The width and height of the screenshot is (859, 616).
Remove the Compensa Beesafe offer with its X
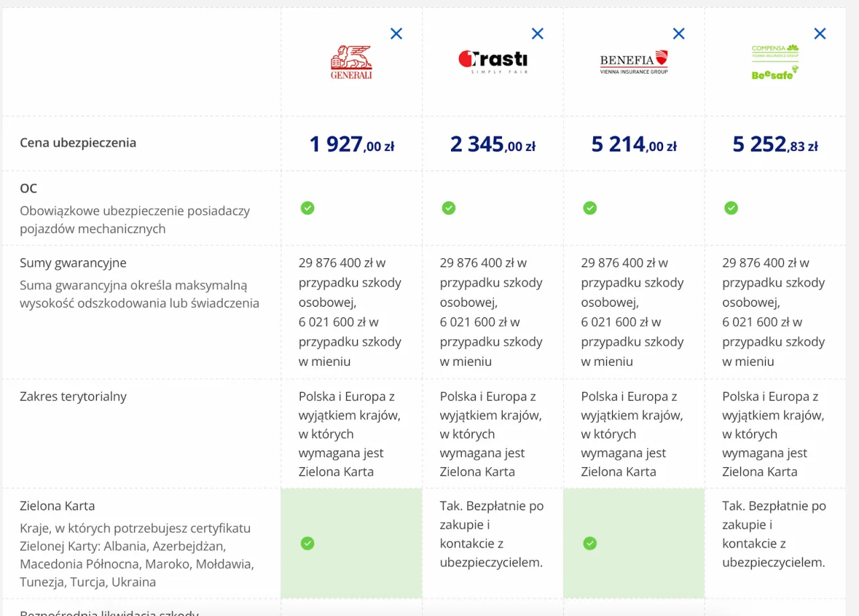click(x=820, y=34)
